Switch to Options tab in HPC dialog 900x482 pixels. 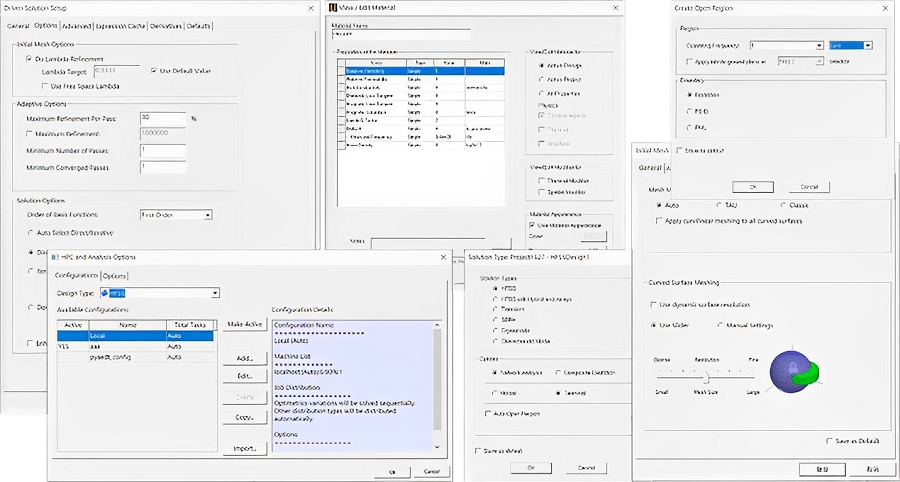[x=114, y=275]
